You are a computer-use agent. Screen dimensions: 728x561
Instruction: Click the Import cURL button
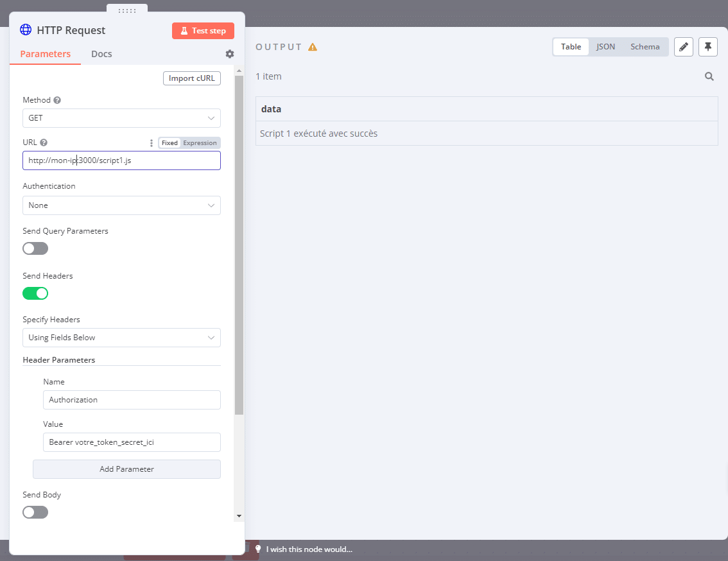192,78
